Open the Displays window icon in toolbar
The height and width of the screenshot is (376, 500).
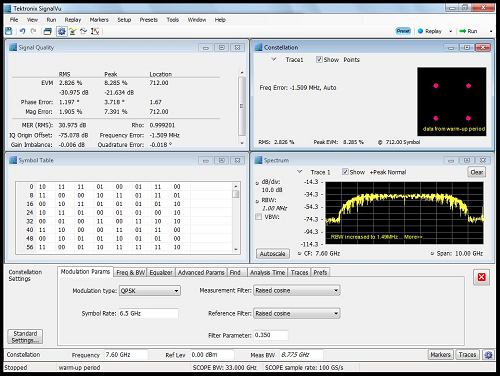[48, 31]
